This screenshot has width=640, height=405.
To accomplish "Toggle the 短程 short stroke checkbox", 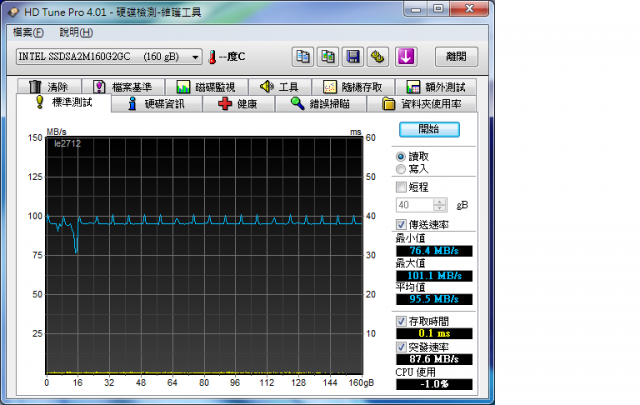I will click(401, 187).
